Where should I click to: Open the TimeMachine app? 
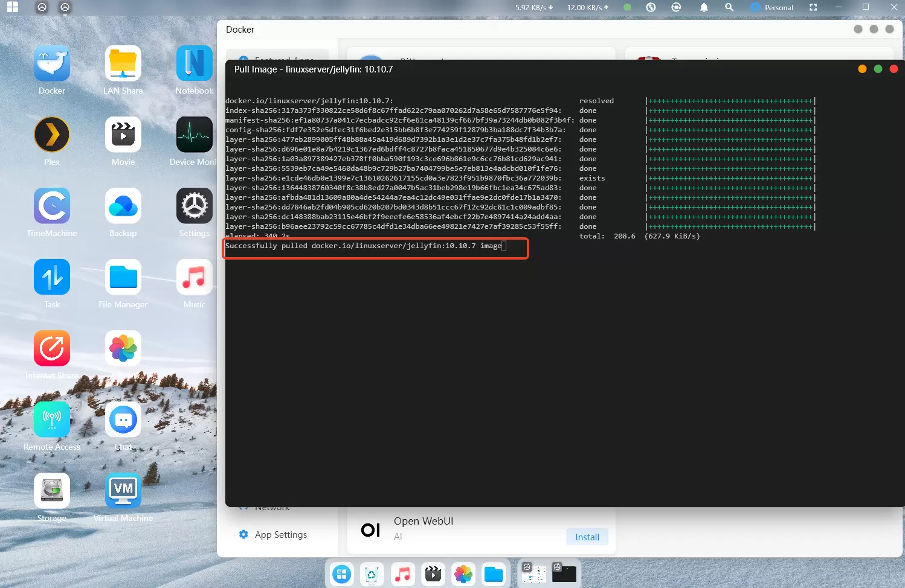(x=52, y=206)
